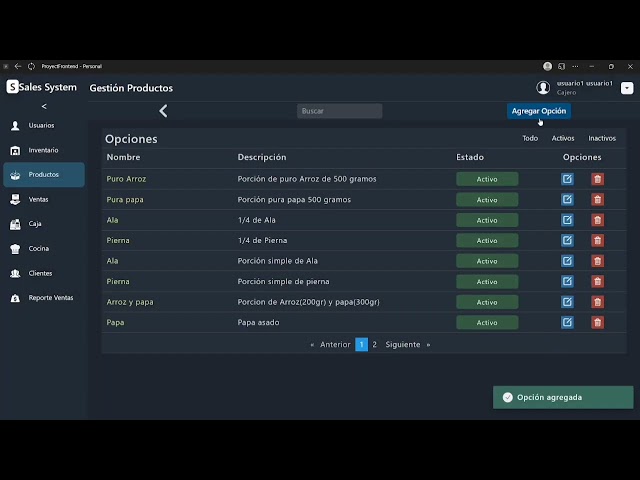Toggle Activo status of Papa asado

point(487,322)
